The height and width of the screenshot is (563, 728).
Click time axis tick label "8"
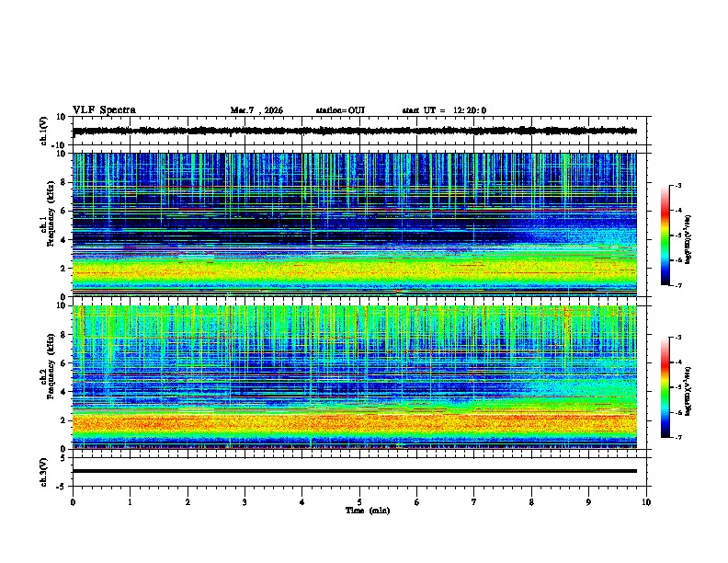tap(531, 502)
